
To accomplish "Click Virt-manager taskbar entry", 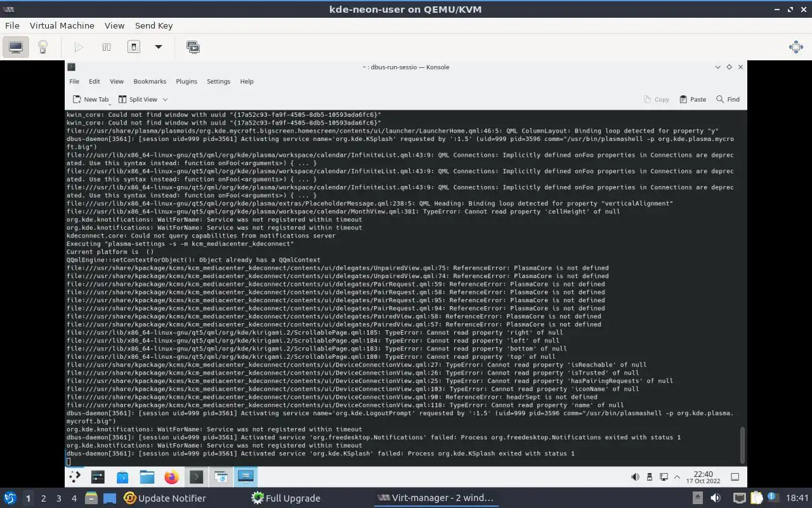I will tap(435, 498).
